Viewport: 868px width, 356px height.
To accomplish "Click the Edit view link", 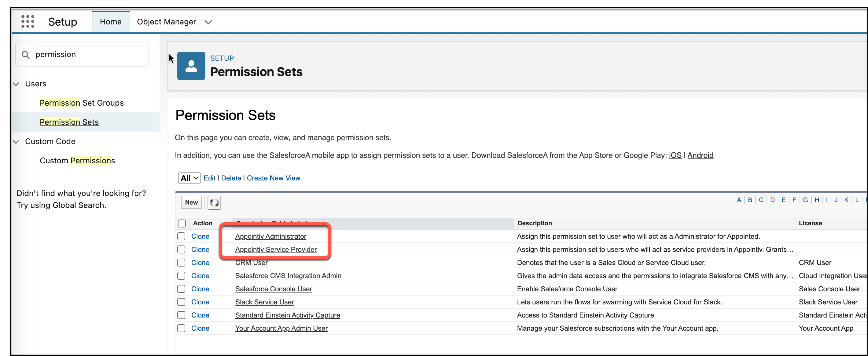I will 209,178.
